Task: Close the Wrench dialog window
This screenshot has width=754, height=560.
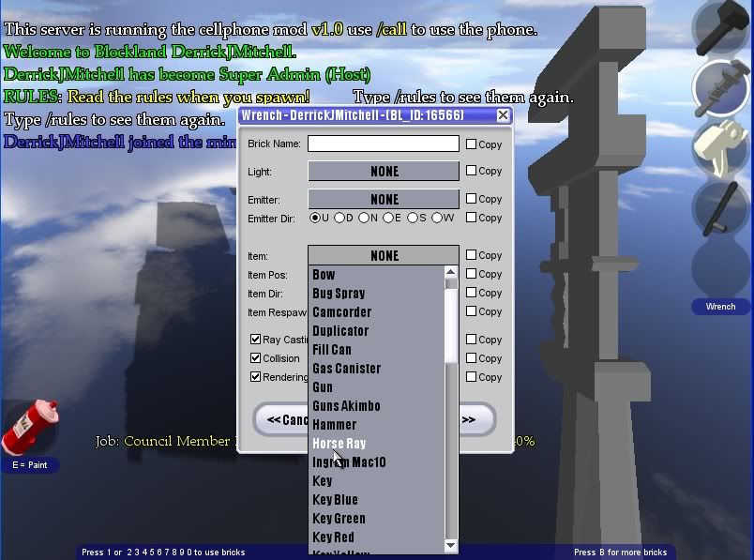Action: coord(503,115)
